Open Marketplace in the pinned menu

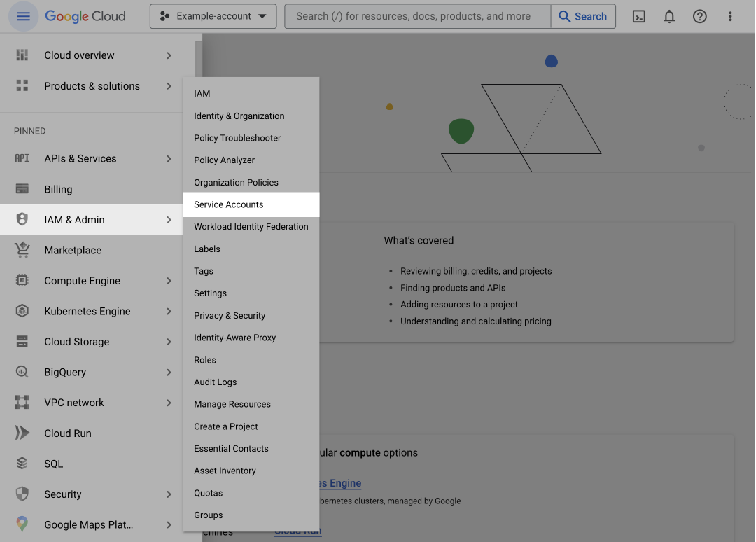point(91,250)
